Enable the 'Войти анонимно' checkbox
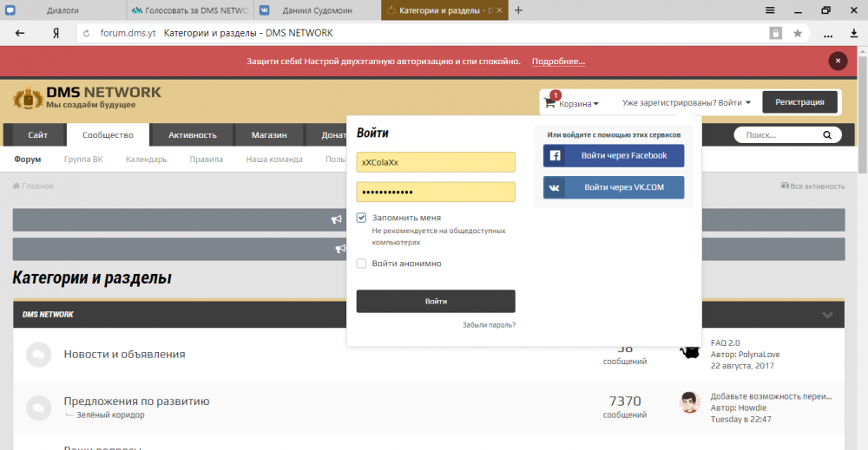 pos(362,264)
